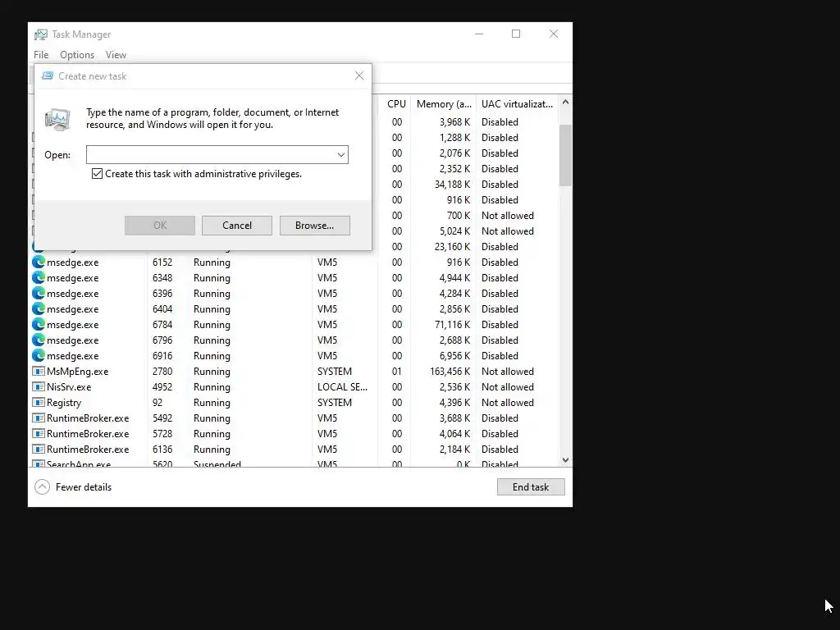Sort by the Memory column header
This screenshot has width=840, height=630.
(444, 104)
